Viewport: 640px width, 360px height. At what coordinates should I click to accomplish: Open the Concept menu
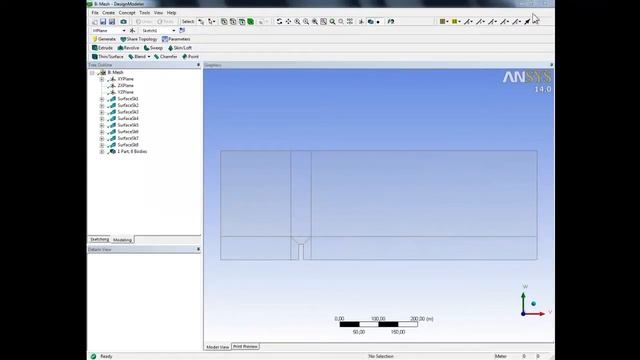(127, 13)
